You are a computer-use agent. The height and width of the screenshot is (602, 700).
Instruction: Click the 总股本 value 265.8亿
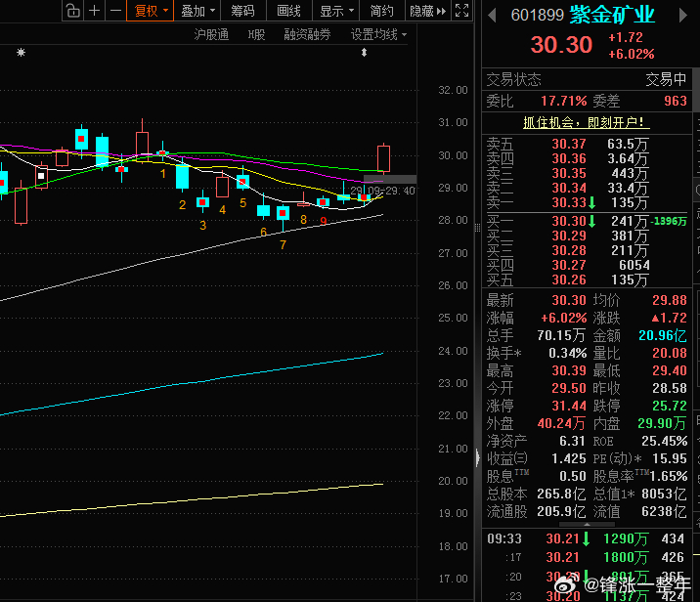pyautogui.click(x=561, y=494)
